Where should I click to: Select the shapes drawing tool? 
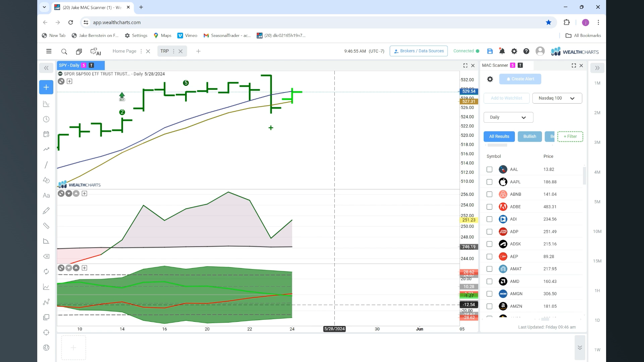point(46,180)
